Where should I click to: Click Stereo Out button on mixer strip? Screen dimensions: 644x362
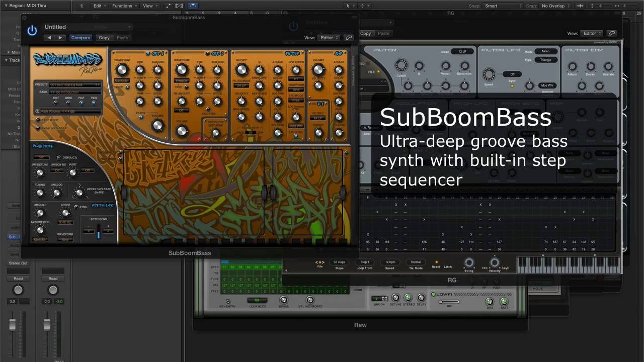[x=18, y=263]
